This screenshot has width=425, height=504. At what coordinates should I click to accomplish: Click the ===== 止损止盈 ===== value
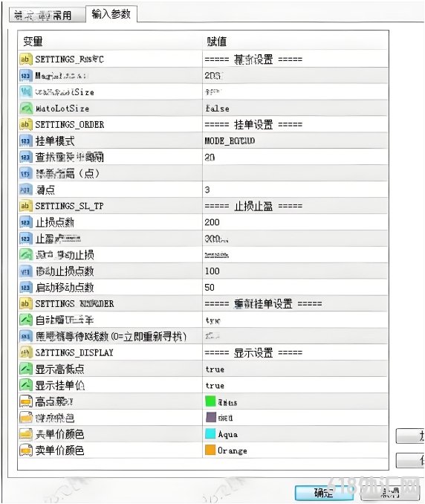coord(253,206)
